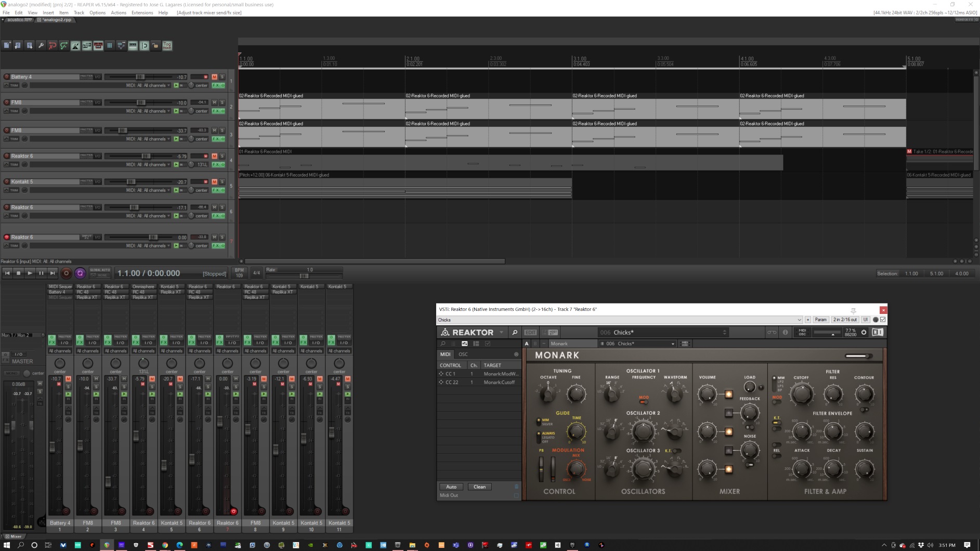Viewport: 980px width, 551px height.
Task: Toggle Oscillator 1 mixer on switch in Monark
Action: coord(729,395)
